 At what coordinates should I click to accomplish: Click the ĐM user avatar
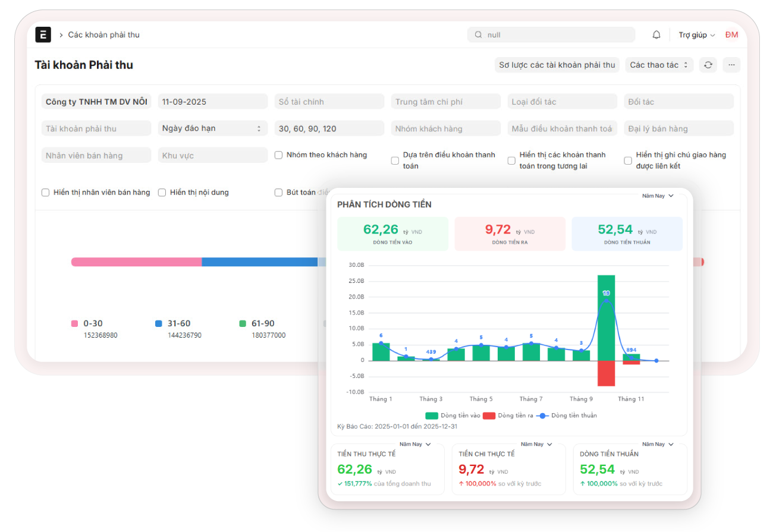731,35
